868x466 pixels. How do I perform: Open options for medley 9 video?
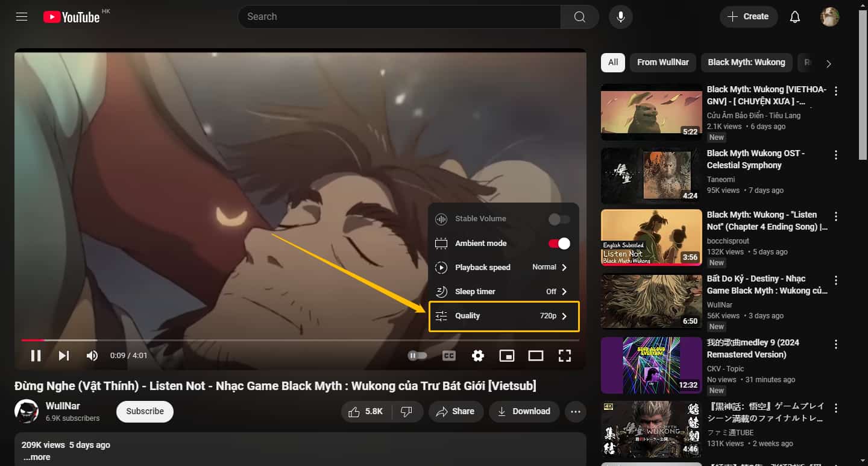836,344
